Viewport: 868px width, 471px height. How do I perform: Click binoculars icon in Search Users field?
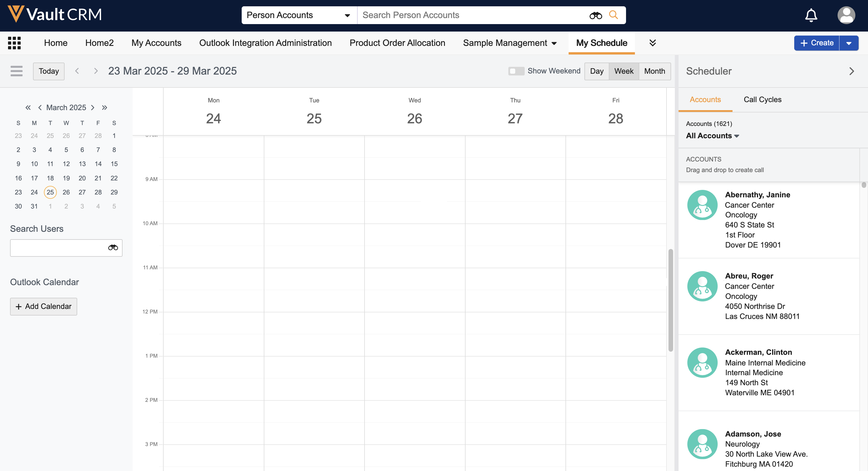[x=113, y=248]
